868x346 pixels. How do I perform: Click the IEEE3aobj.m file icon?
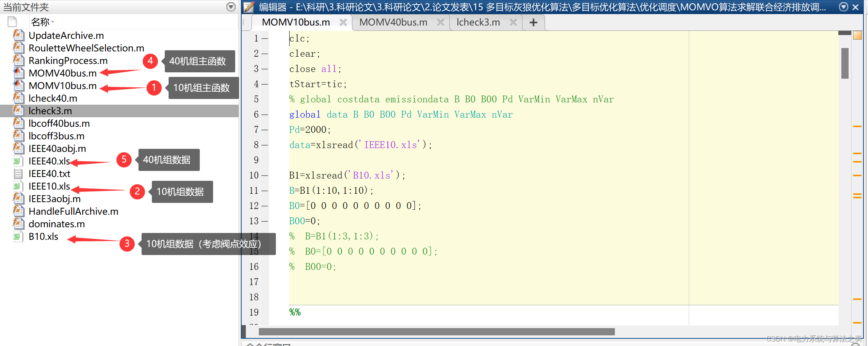[19, 198]
